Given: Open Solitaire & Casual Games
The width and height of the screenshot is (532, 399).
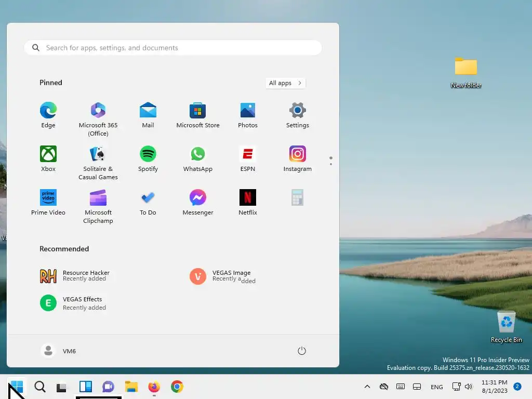Looking at the screenshot, I should coord(98,163).
